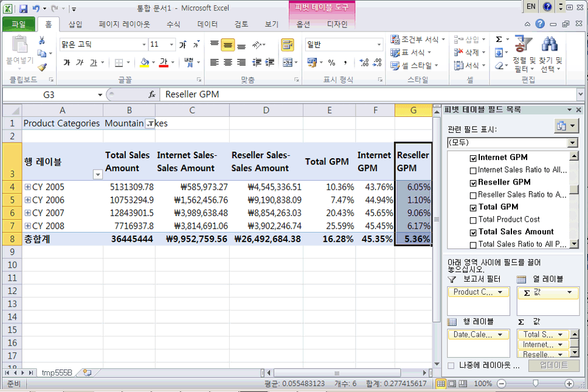
Task: Uncheck the Total GPM field
Action: (x=473, y=208)
